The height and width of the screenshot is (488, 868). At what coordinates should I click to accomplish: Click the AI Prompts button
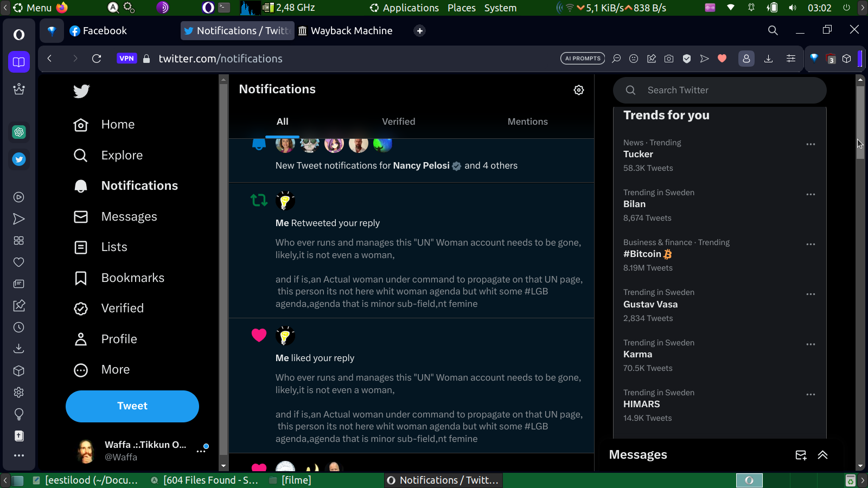(x=583, y=59)
